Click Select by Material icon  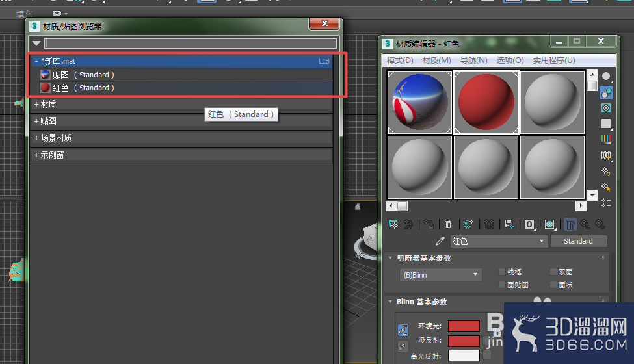[x=605, y=187]
